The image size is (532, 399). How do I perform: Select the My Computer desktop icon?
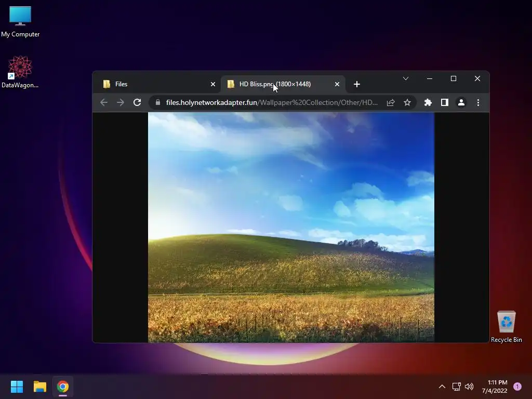click(20, 21)
